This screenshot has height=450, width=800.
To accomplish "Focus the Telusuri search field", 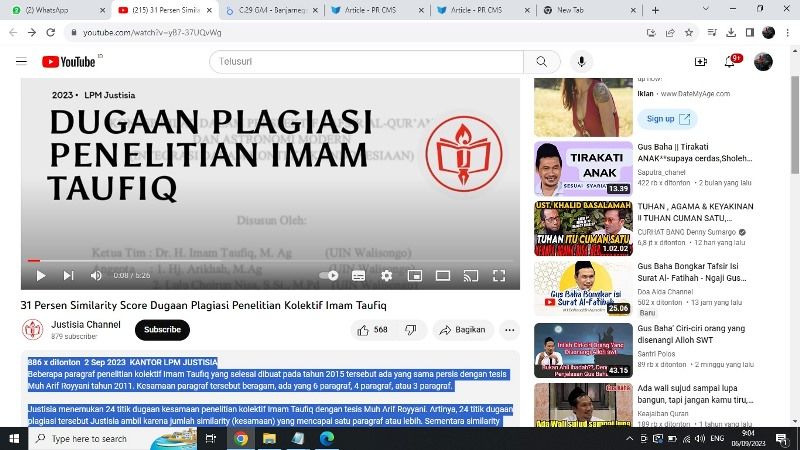I will click(366, 62).
